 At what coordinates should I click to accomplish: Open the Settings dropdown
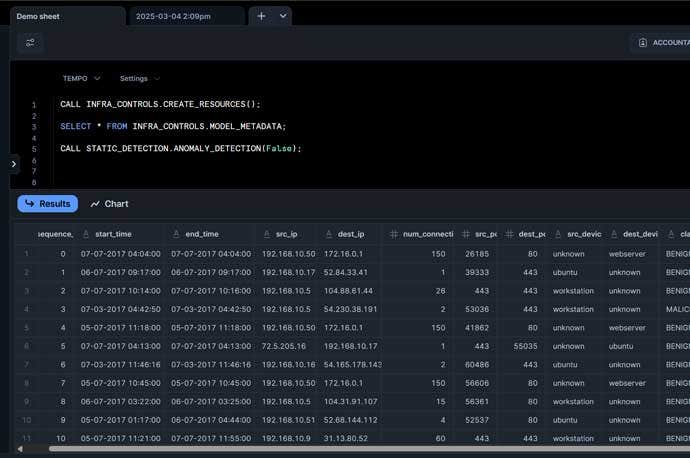click(139, 78)
